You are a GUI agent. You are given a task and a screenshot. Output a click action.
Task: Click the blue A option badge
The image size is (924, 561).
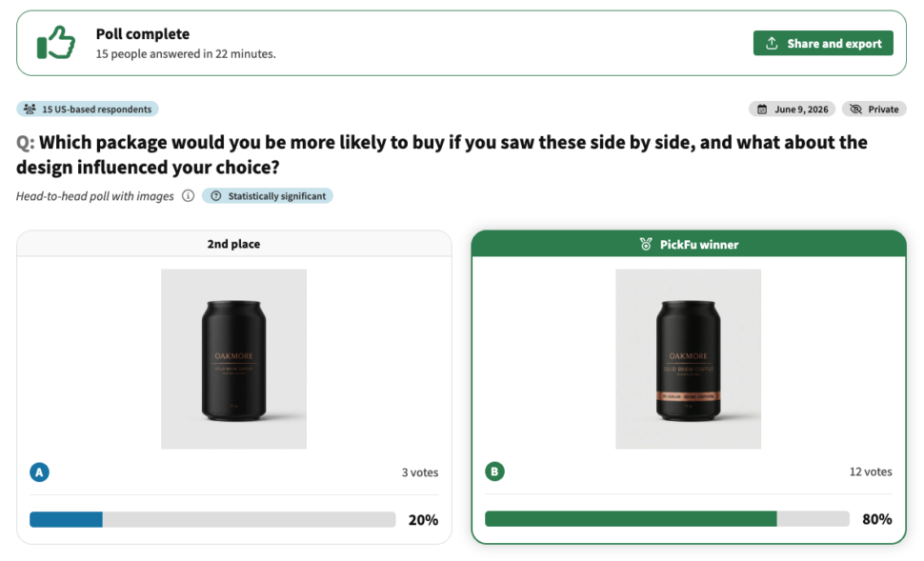(x=39, y=472)
